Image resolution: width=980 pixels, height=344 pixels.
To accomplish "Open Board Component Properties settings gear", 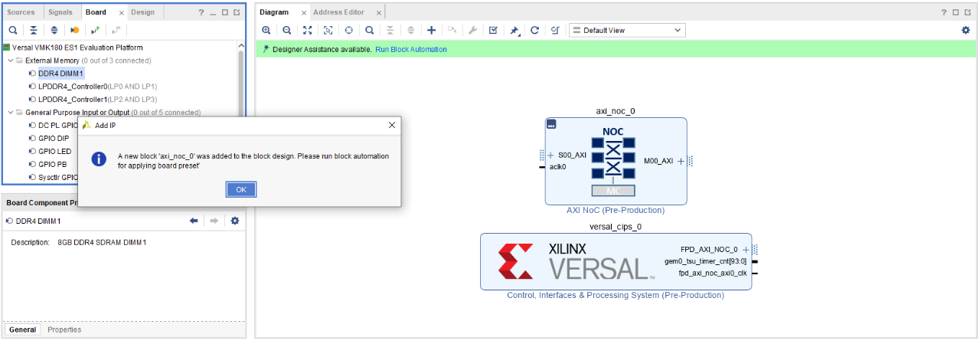I will coord(235,221).
